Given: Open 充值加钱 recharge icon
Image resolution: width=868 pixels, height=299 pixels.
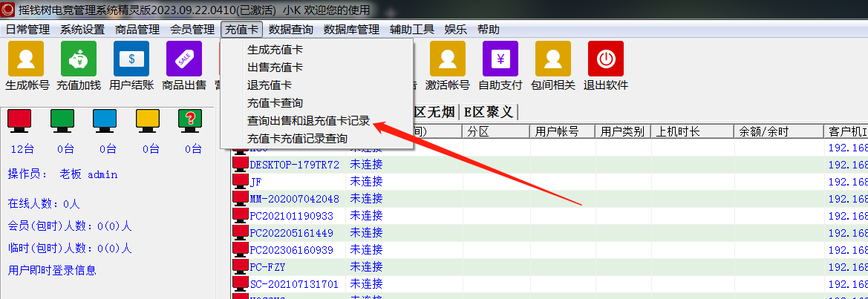Looking at the screenshot, I should click(78, 59).
